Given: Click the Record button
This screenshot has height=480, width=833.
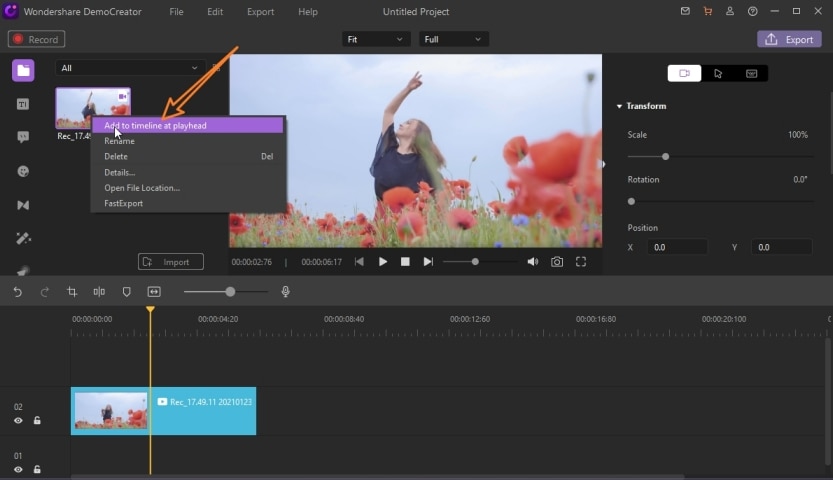Looking at the screenshot, I should tap(37, 39).
